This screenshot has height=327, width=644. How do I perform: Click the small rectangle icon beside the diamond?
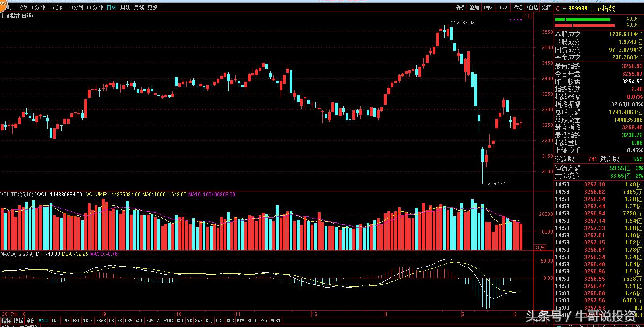(x=530, y=16)
